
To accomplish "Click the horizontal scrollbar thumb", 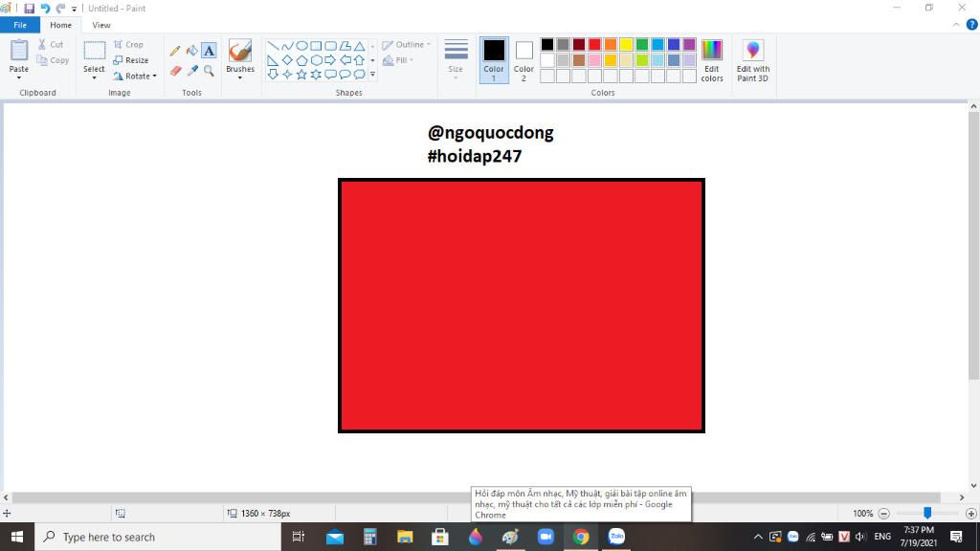I will [477, 497].
